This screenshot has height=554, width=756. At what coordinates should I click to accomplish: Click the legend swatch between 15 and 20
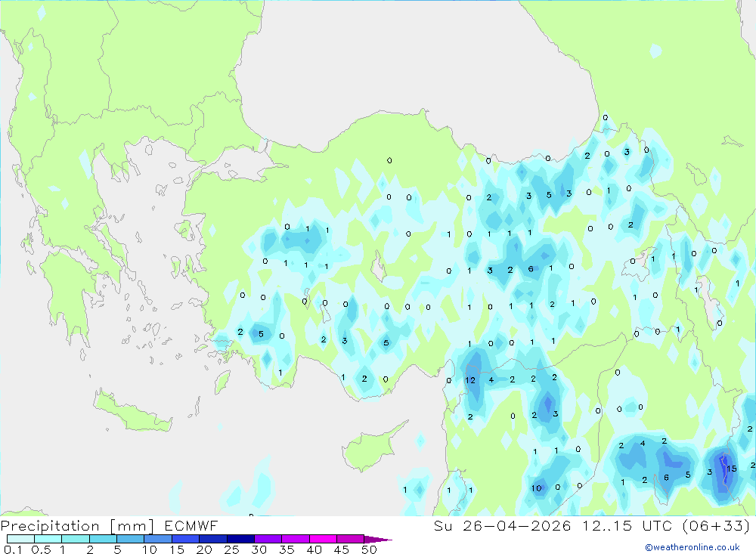185,539
